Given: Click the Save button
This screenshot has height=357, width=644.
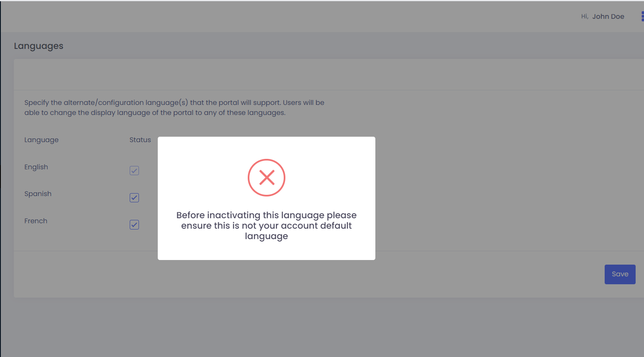Looking at the screenshot, I should pos(620,274).
